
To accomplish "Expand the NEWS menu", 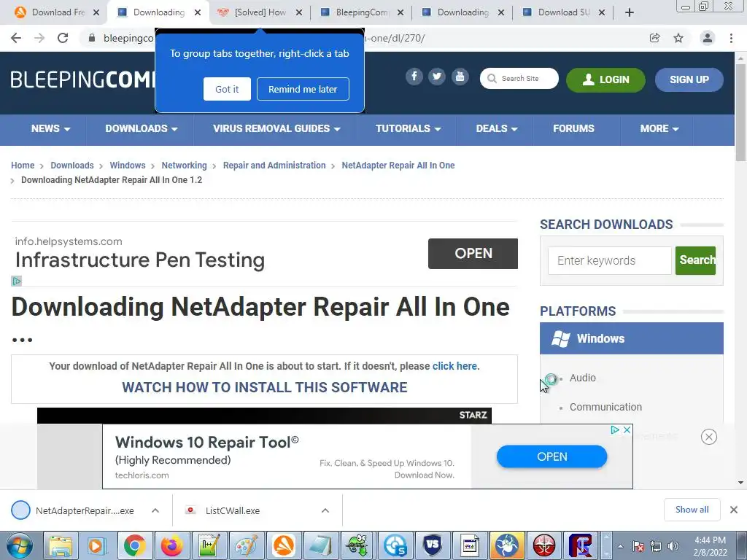I will [x=50, y=128].
